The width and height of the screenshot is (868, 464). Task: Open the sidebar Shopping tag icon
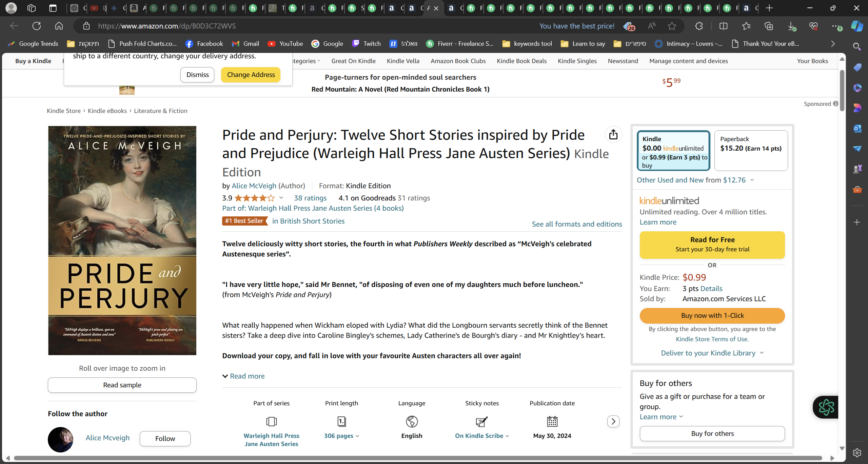[857, 67]
